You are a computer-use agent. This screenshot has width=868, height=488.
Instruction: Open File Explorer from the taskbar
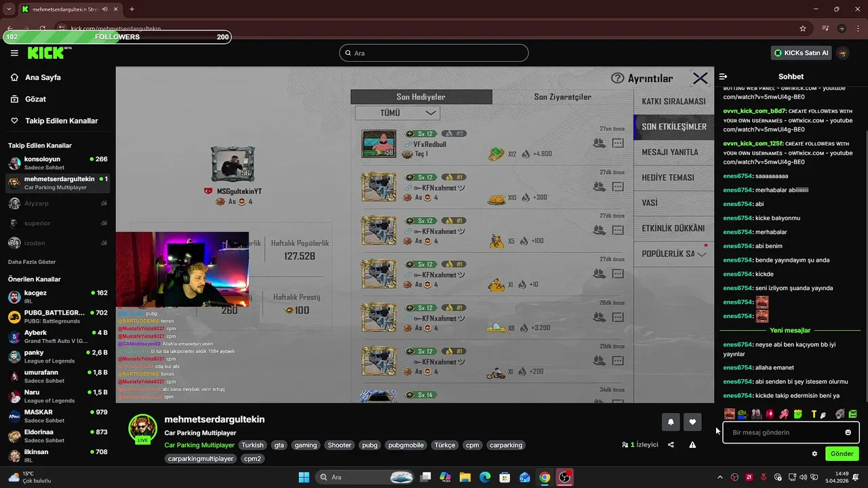pos(465,477)
